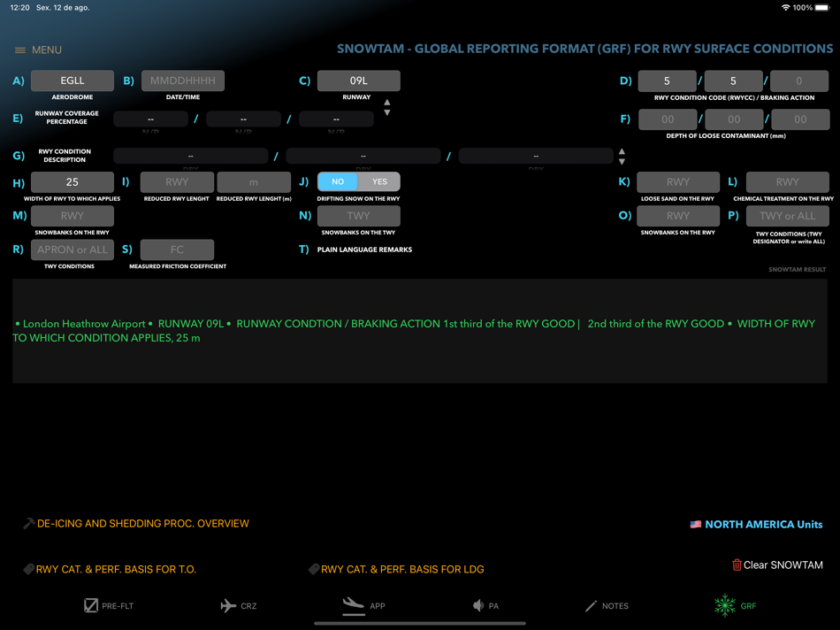
Task: Open third RWY condition description picker
Action: [536, 156]
